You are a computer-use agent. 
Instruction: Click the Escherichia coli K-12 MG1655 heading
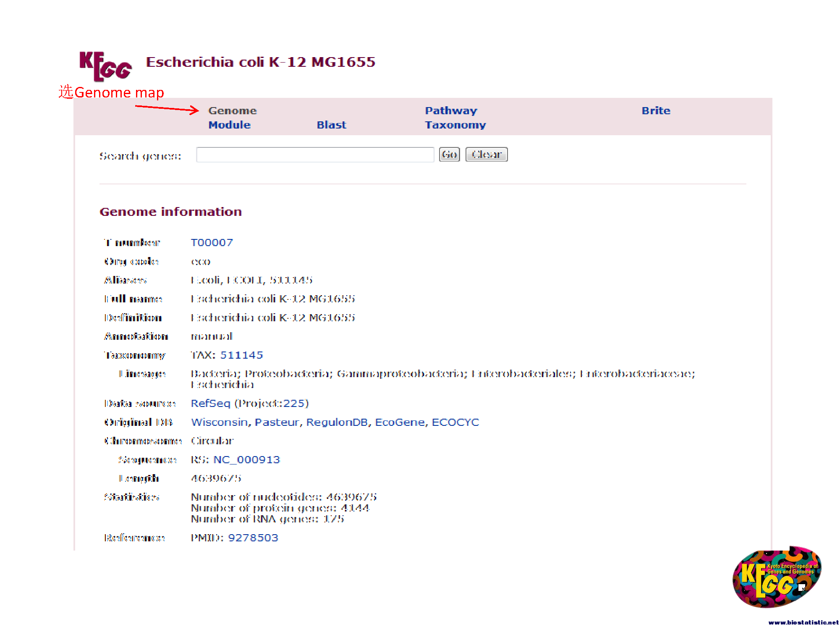[261, 62]
